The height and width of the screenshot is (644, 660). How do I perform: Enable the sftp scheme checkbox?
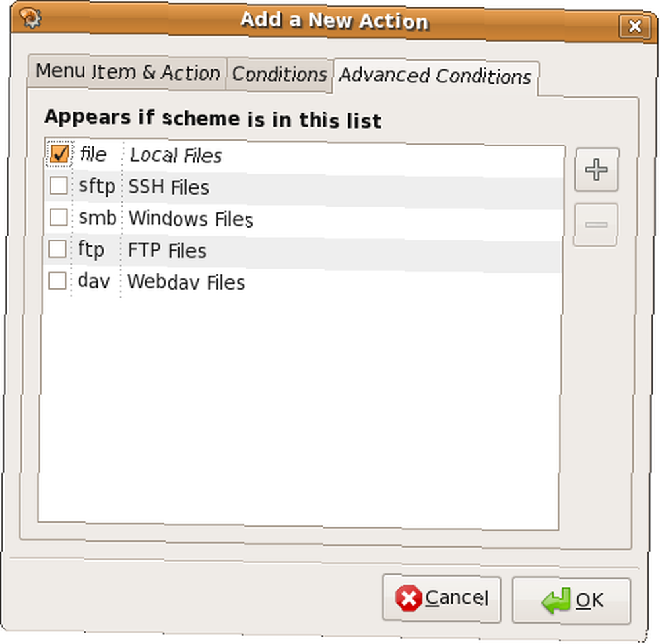[x=59, y=185]
